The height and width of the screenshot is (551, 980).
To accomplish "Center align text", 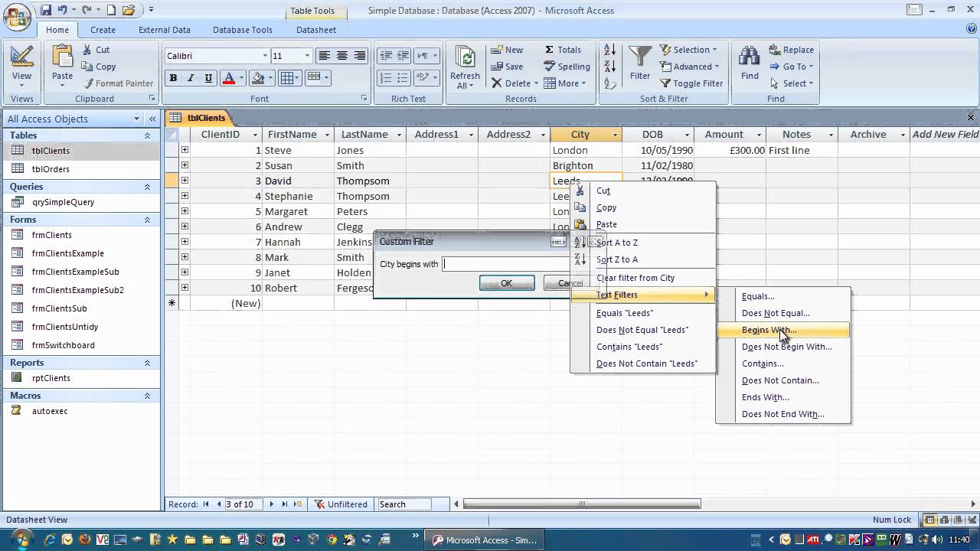I will click(x=342, y=56).
